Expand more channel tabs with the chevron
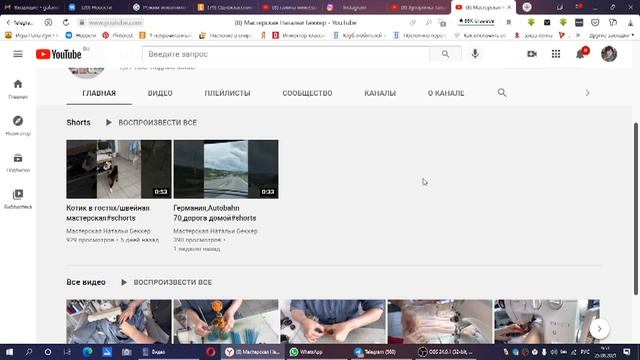640x360 pixels. 587,93
